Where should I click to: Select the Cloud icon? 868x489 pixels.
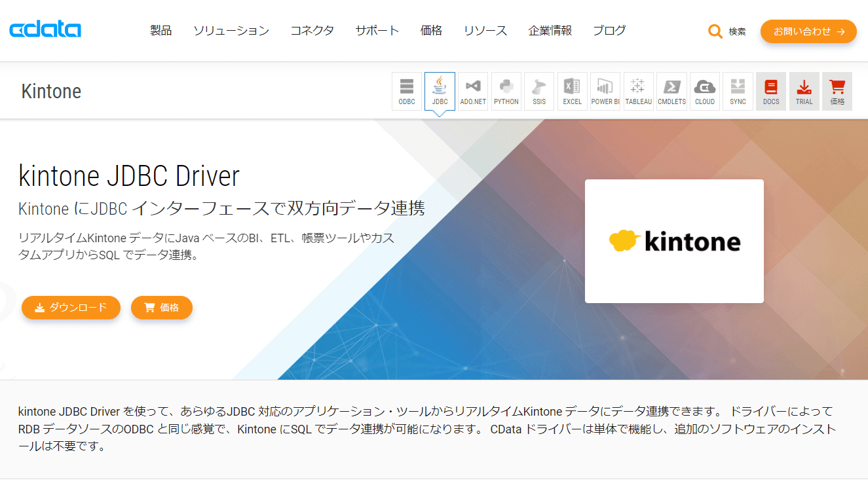pos(705,91)
